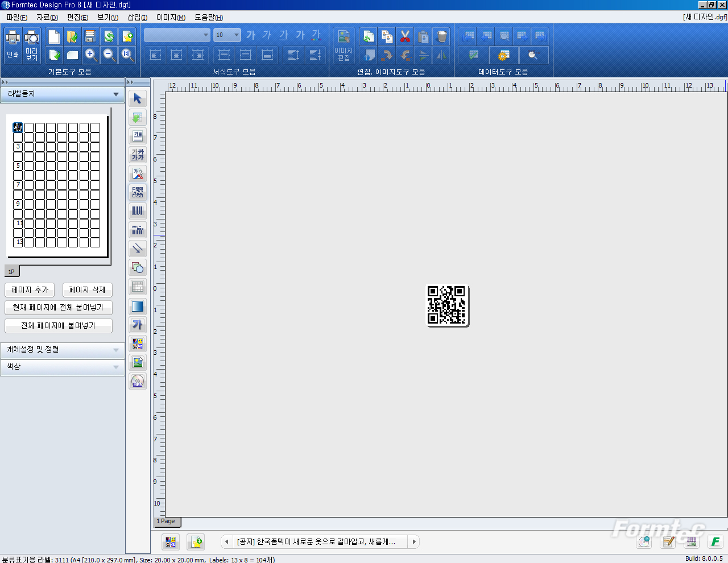728x563 pixels.
Task: Click the import arrow tool icon
Action: pos(138,117)
